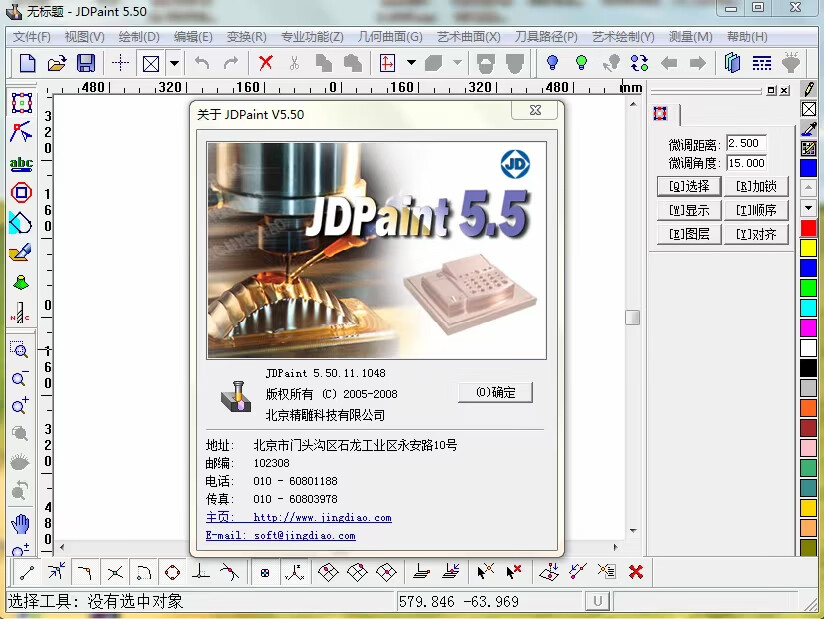Pick the magenta color swatch

pos(808,328)
